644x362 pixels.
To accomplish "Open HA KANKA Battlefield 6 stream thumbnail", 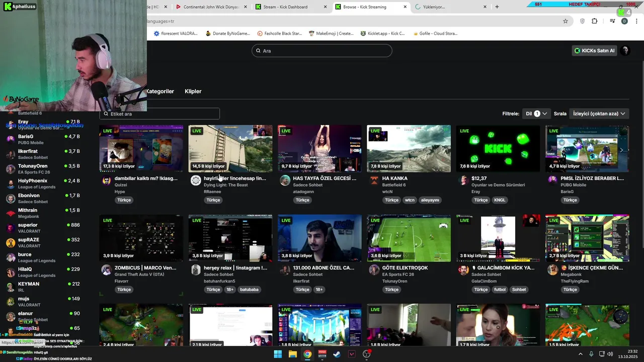I will pyautogui.click(x=409, y=148).
